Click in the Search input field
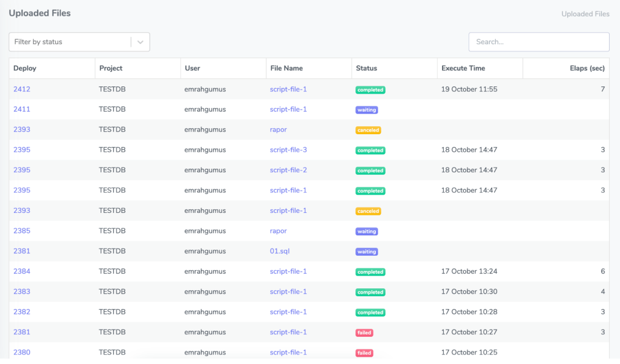Image resolution: width=620 pixels, height=364 pixels. (538, 42)
